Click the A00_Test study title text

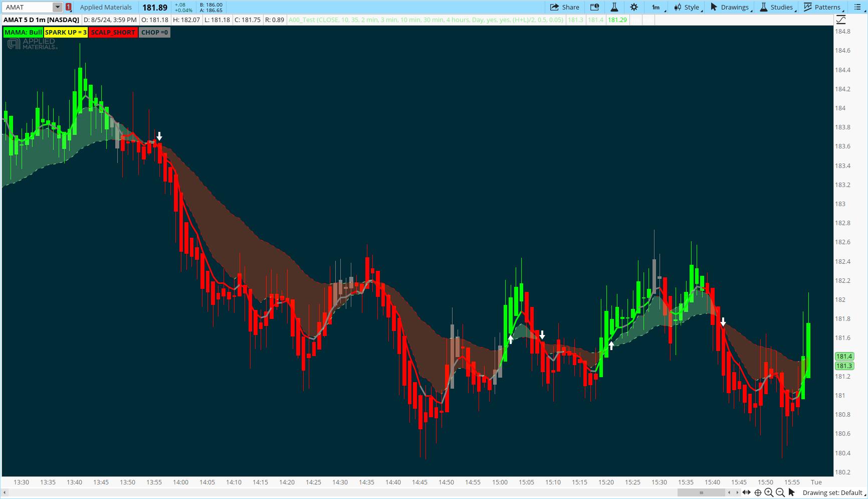click(x=426, y=20)
